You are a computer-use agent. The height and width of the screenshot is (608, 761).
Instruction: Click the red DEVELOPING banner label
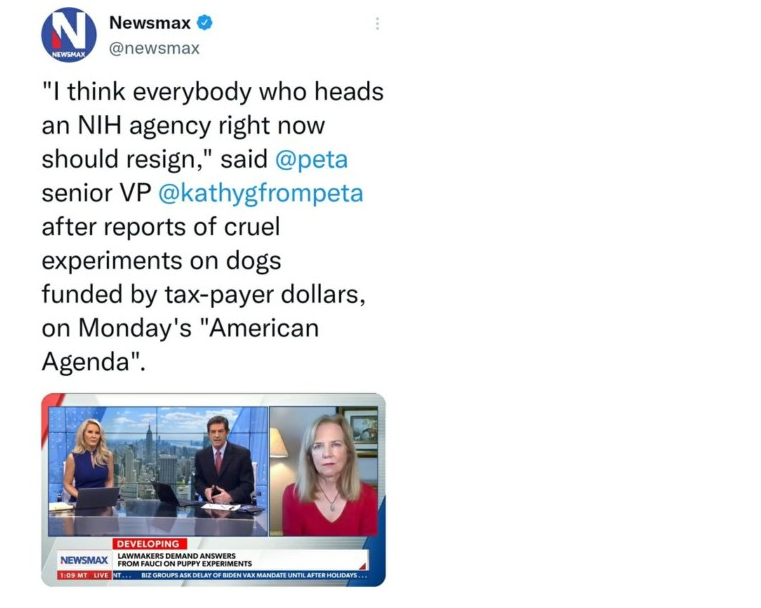pyautogui.click(x=149, y=544)
